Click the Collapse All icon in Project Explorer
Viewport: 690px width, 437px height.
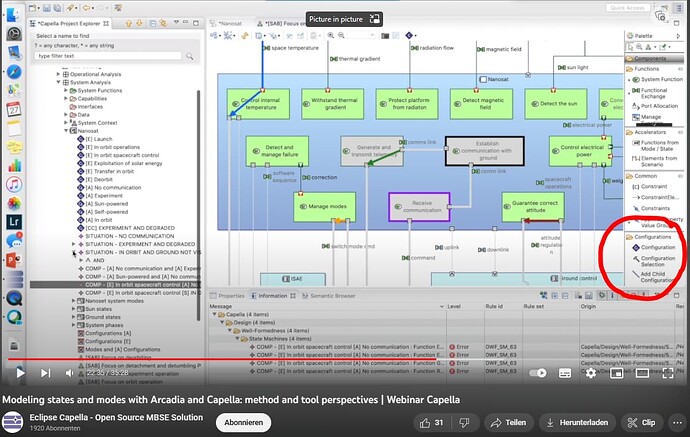[x=152, y=23]
